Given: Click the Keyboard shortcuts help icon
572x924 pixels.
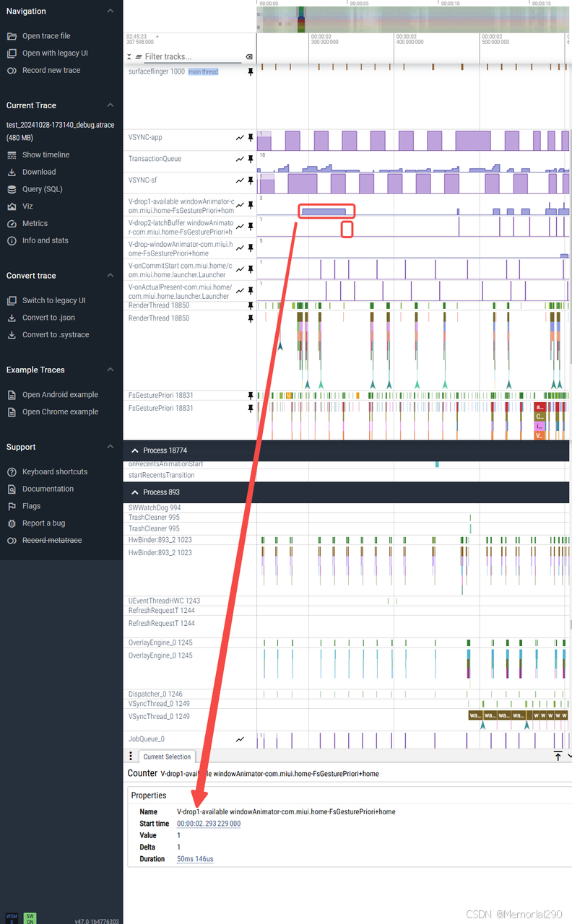Looking at the screenshot, I should [11, 472].
